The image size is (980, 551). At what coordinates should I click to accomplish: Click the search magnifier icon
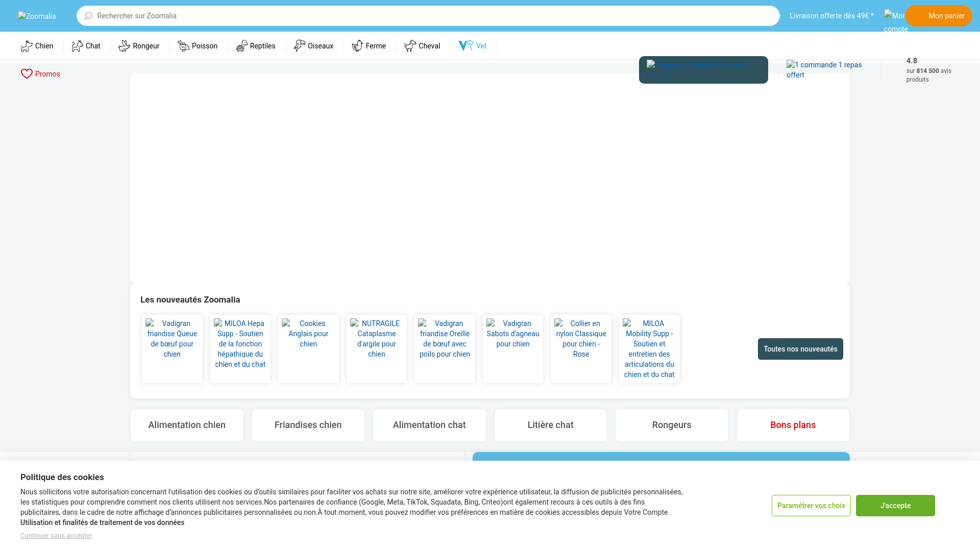coord(88,16)
